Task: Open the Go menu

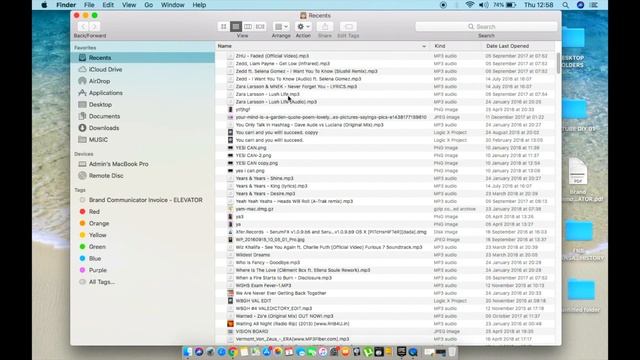Action: coord(149,5)
